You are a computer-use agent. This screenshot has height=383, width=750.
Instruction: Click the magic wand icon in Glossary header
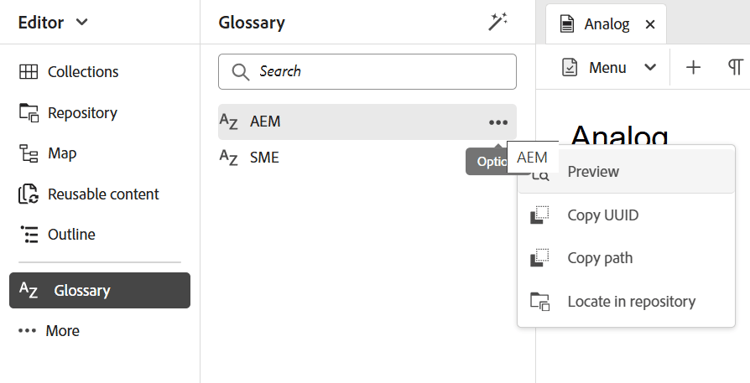tap(497, 22)
